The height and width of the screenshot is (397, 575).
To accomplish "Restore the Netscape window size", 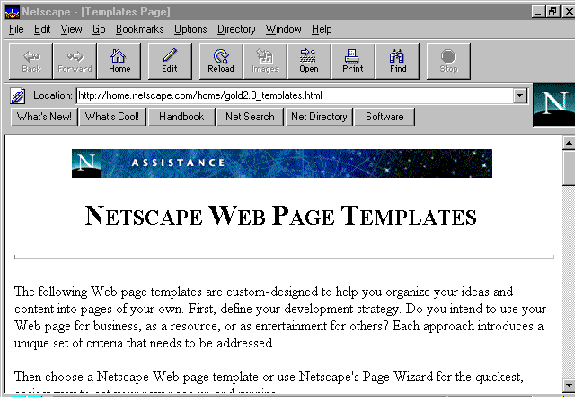I will click(x=552, y=12).
